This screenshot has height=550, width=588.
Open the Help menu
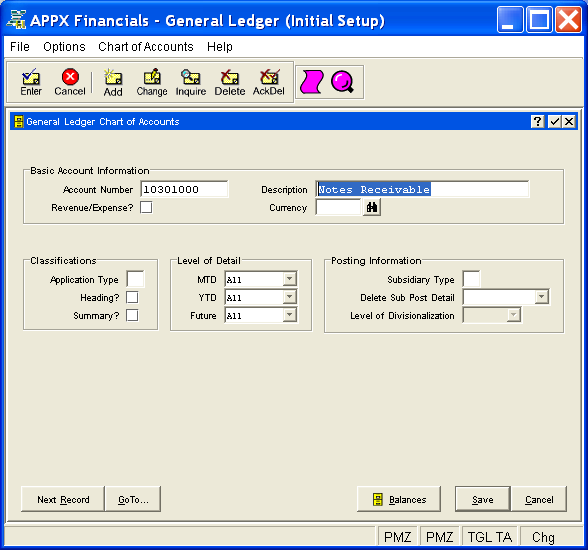pyautogui.click(x=220, y=46)
